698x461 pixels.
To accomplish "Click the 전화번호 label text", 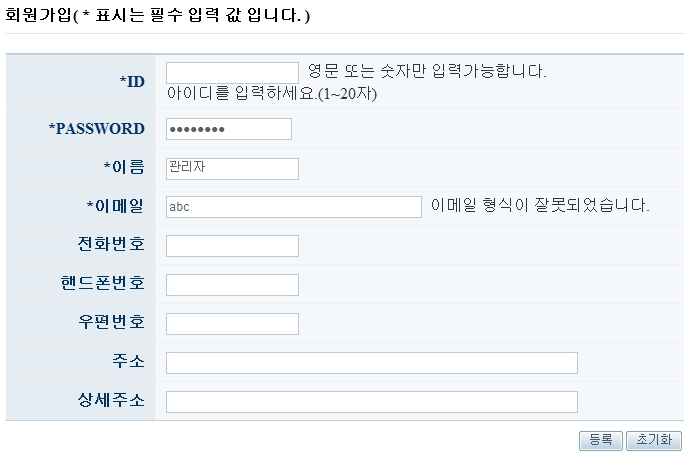I will pyautogui.click(x=111, y=245).
